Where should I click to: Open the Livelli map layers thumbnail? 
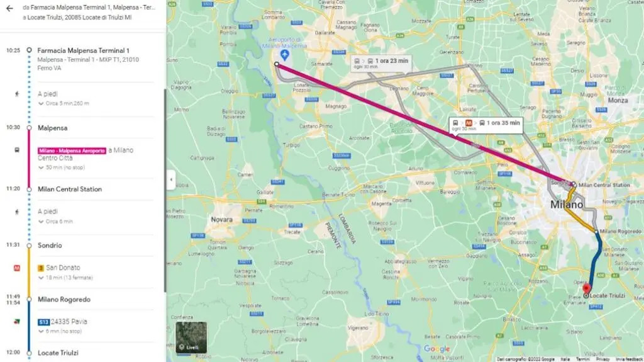pyautogui.click(x=191, y=337)
